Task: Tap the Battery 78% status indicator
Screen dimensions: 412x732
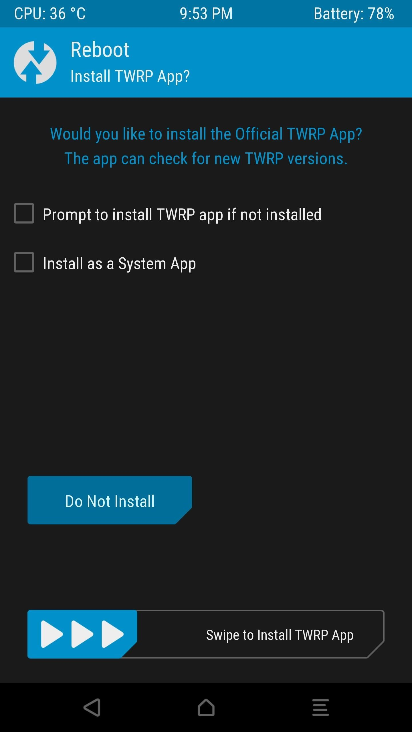Action: pos(354,14)
